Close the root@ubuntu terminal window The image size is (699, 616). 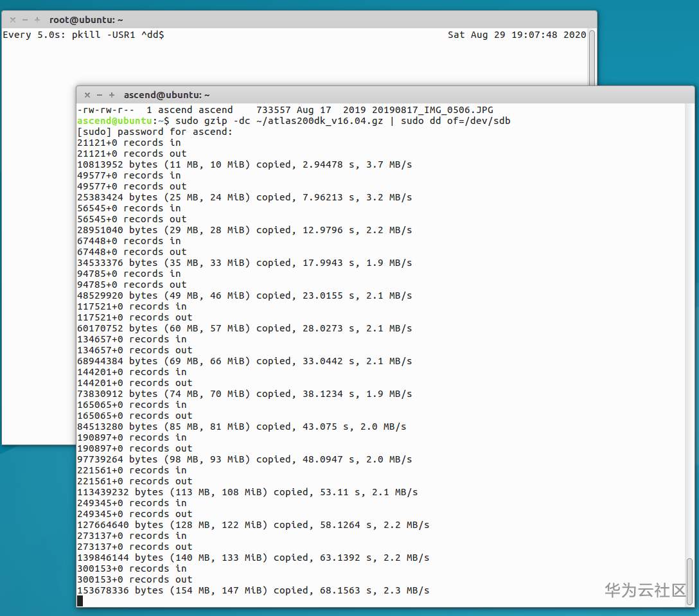13,20
